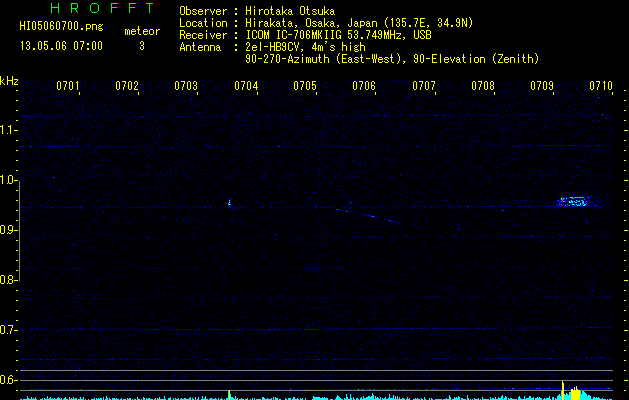This screenshot has width=629, height=400.
Task: Click the meteor count label
Action: (x=142, y=31)
